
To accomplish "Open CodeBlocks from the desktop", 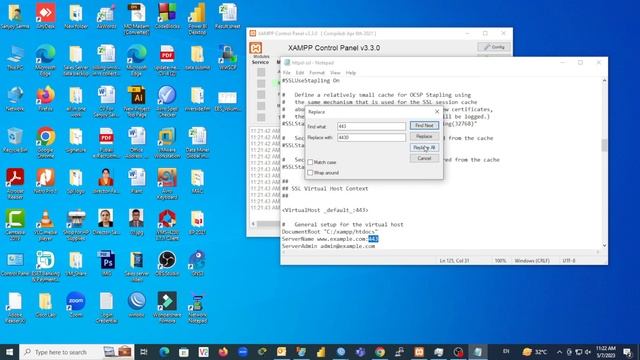I will coord(167,16).
